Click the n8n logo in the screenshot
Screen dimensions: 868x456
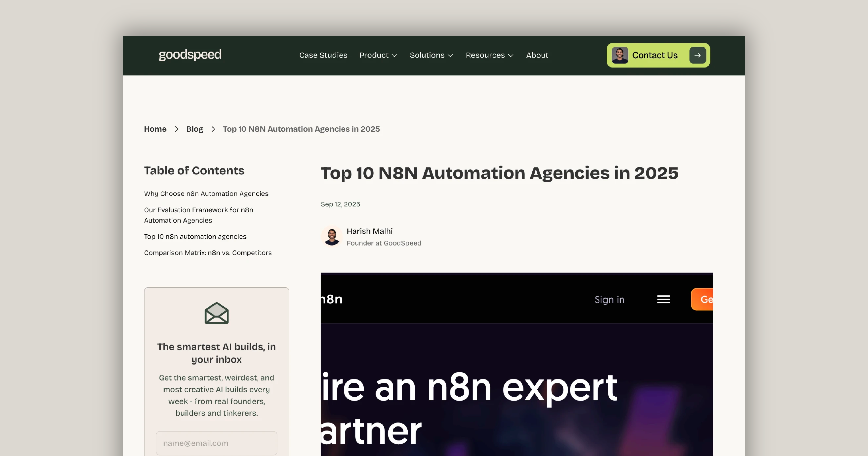[332, 299]
